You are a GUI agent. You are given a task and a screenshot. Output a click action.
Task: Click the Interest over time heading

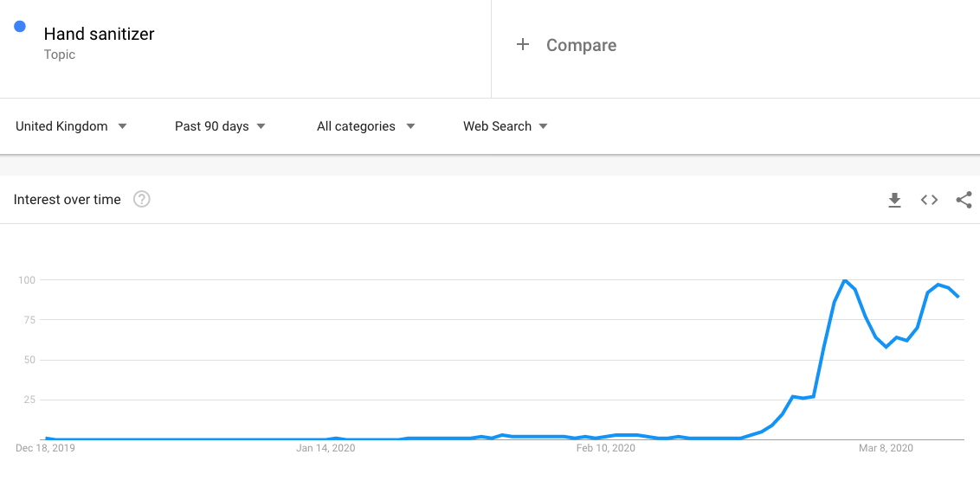click(x=67, y=200)
